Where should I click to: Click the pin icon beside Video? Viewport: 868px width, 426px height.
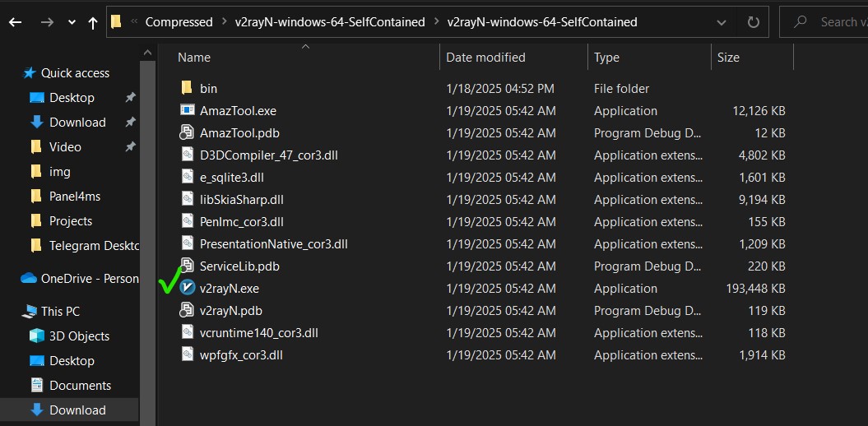coord(130,147)
